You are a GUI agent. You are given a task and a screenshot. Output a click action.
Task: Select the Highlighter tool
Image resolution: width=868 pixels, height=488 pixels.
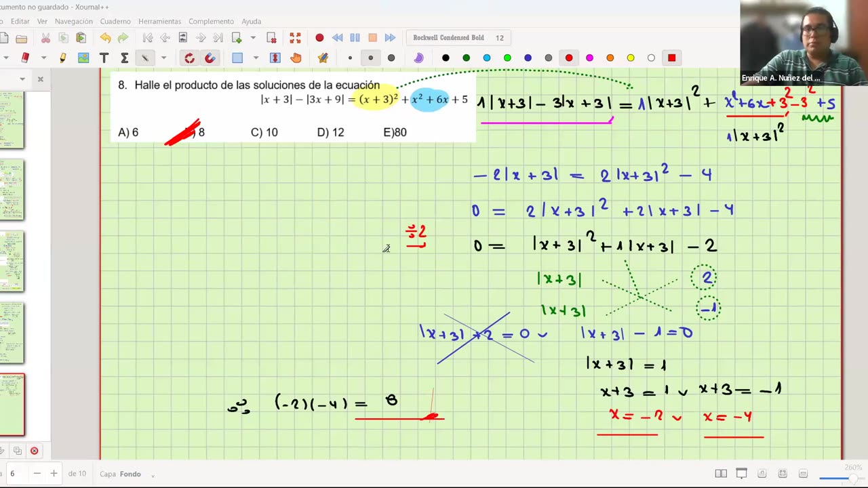point(63,58)
